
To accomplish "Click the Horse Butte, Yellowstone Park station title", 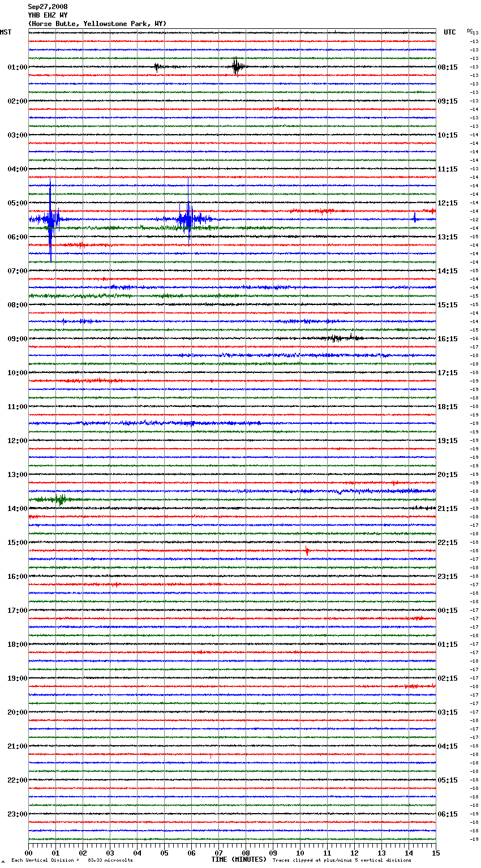I will [97, 24].
